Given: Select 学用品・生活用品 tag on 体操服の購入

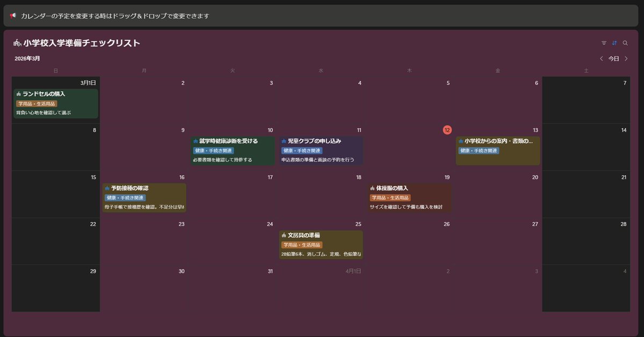Looking at the screenshot, I should (x=390, y=198).
